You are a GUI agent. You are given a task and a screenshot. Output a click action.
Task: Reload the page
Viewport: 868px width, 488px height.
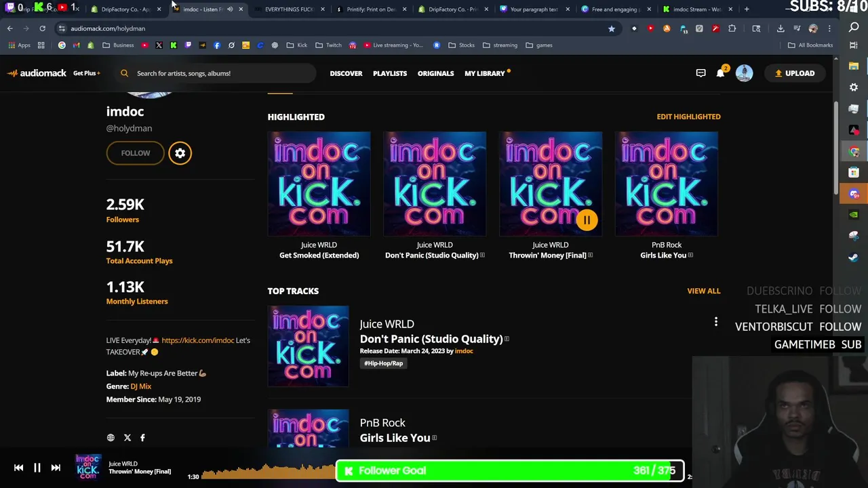coord(42,28)
